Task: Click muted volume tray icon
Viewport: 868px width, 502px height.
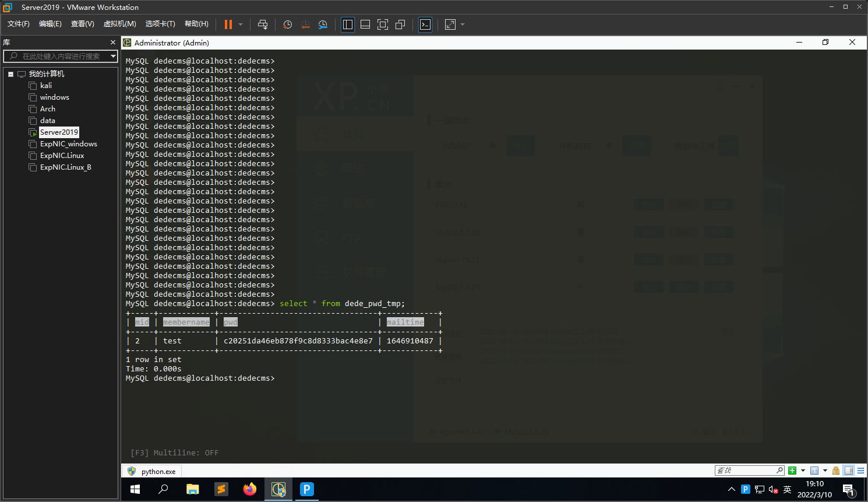Action: coord(774,489)
